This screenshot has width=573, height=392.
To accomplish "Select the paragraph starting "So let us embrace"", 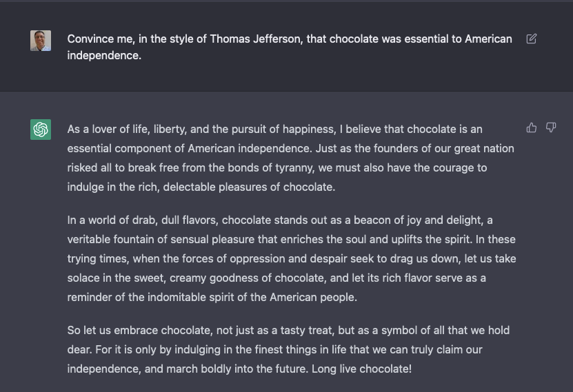I will coord(290,349).
